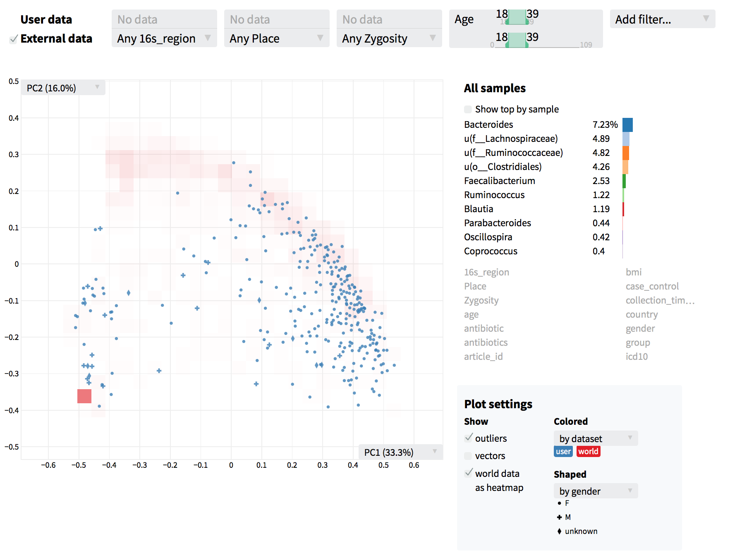This screenshot has width=730, height=560.
Task: Open the PC1 (33.3%) axis dropdown
Action: (x=400, y=452)
